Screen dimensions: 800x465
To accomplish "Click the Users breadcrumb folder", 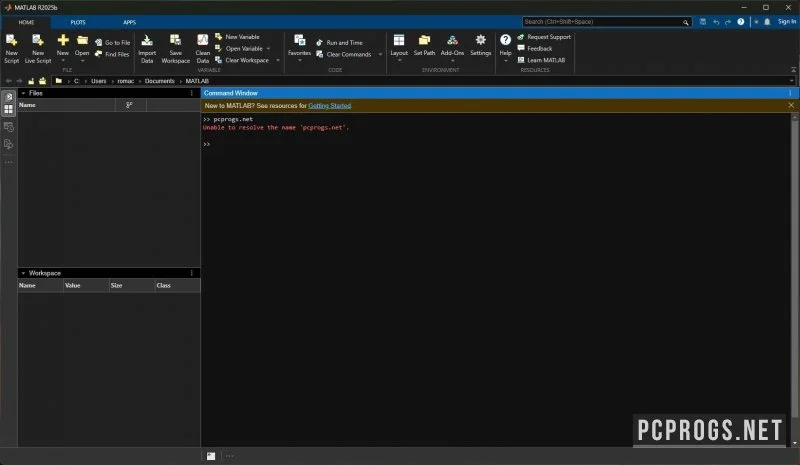I will click(x=98, y=81).
